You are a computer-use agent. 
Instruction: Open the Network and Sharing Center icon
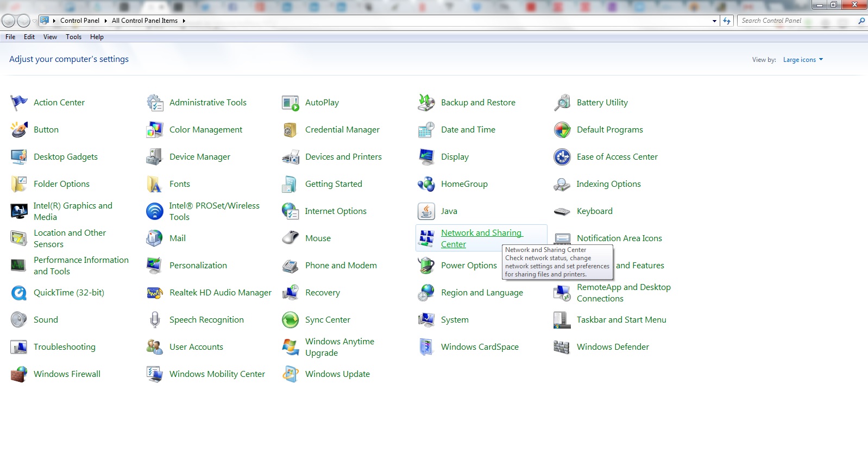click(x=426, y=238)
